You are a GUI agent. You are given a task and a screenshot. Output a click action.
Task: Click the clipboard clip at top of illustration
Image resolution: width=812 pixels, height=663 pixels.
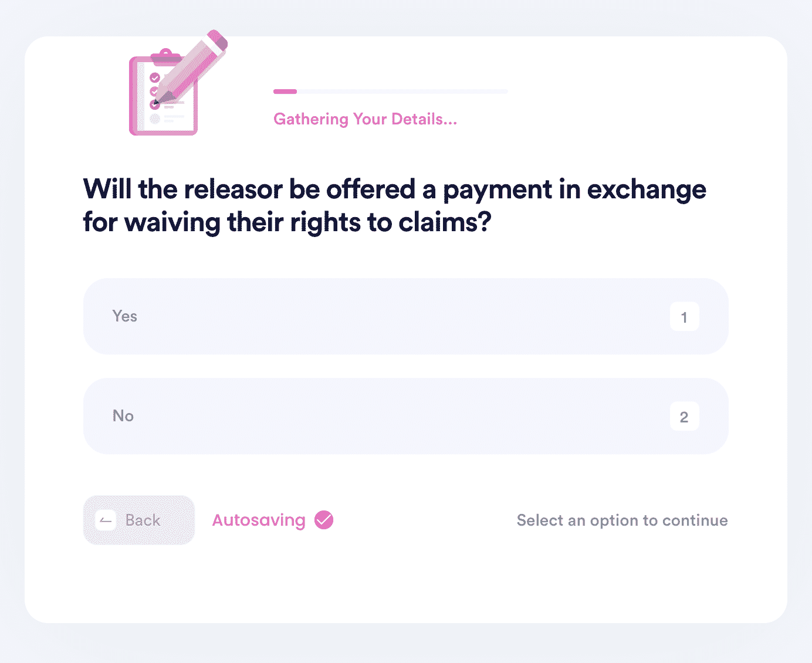pos(166,56)
